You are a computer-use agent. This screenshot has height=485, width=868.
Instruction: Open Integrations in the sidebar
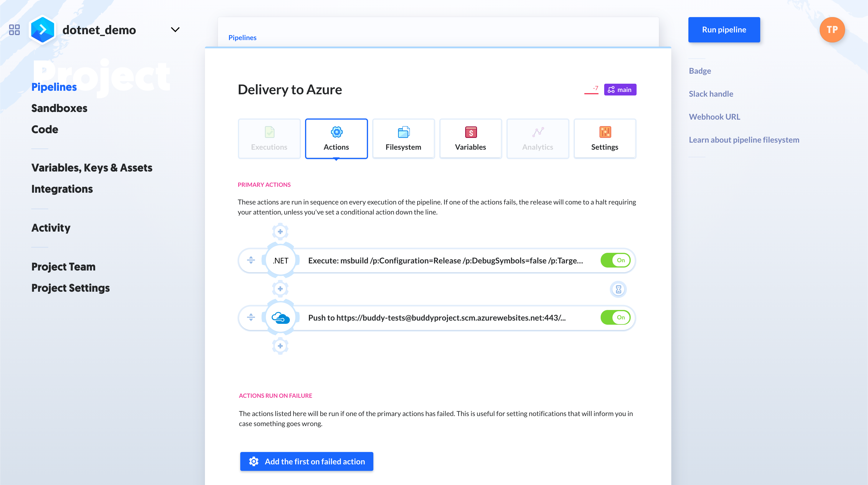click(x=62, y=189)
